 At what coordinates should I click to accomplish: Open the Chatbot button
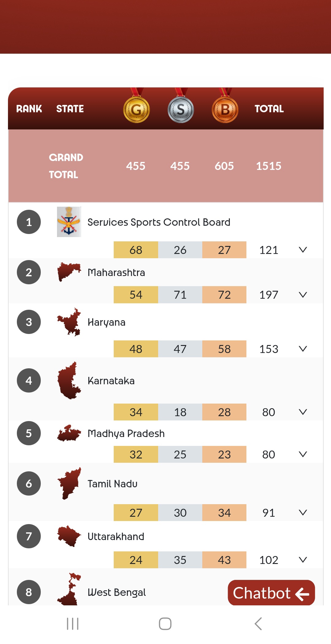pyautogui.click(x=271, y=593)
